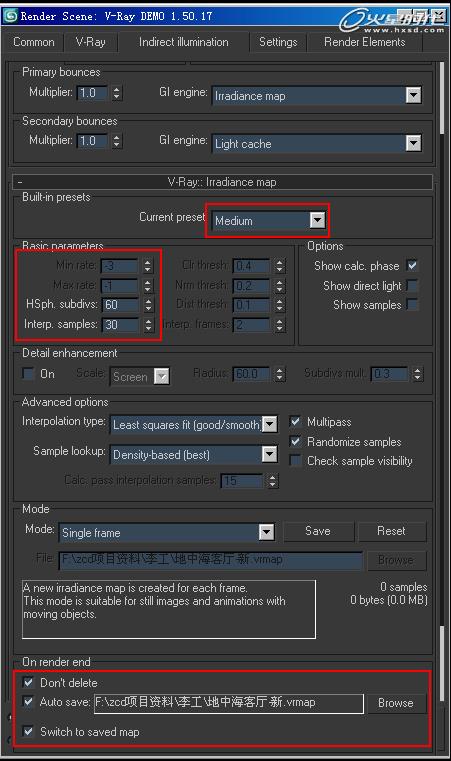The image size is (451, 761).
Task: Adjust the Clr thresh spinner
Action: coord(280,266)
